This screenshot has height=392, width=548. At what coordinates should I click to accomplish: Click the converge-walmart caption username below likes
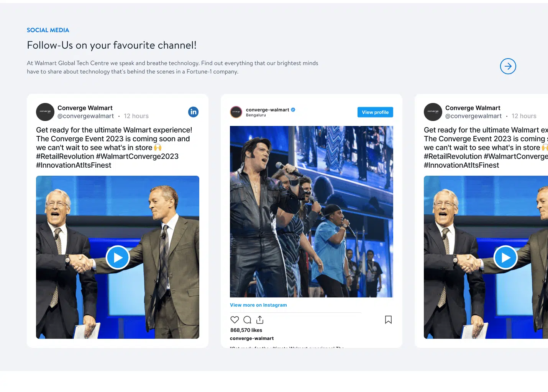point(252,338)
